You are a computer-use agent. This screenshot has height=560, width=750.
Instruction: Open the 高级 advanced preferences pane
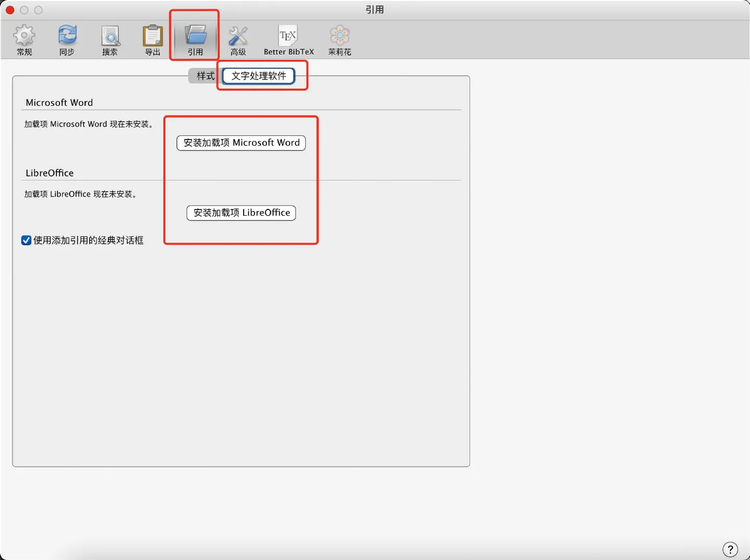pyautogui.click(x=238, y=40)
